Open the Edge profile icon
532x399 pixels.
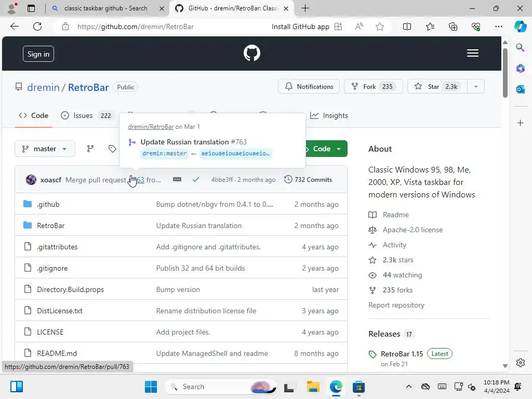point(12,8)
